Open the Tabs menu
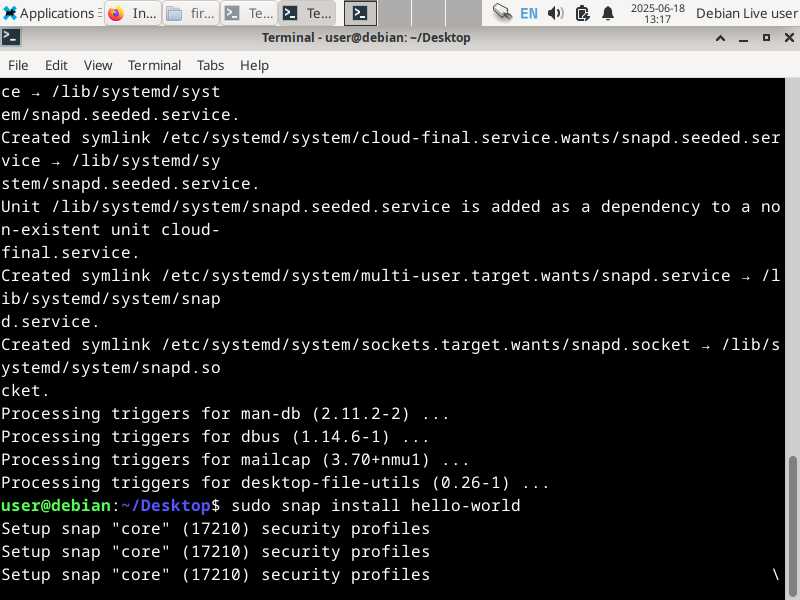This screenshot has height=600, width=800. tap(210, 65)
